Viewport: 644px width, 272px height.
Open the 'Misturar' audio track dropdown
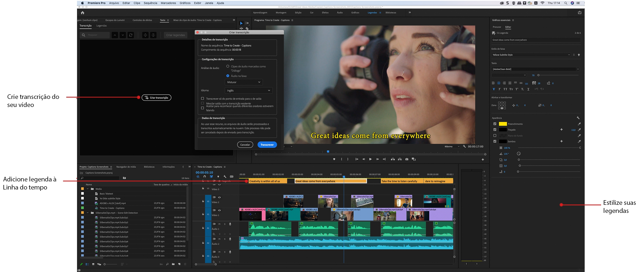click(x=244, y=82)
